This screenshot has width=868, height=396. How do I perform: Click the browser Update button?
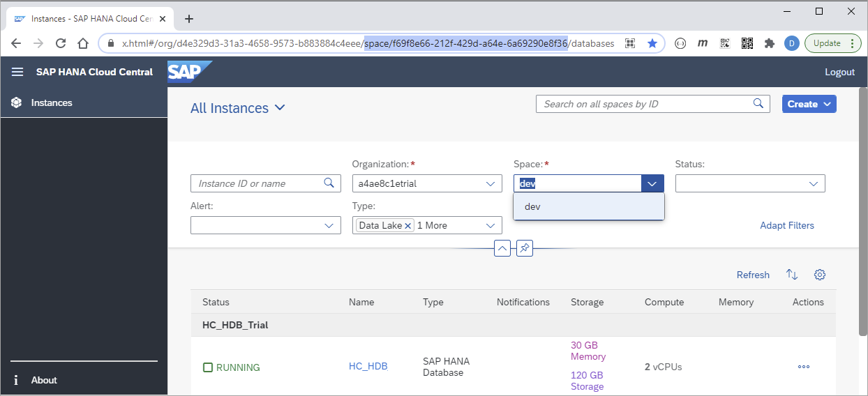[x=834, y=43]
